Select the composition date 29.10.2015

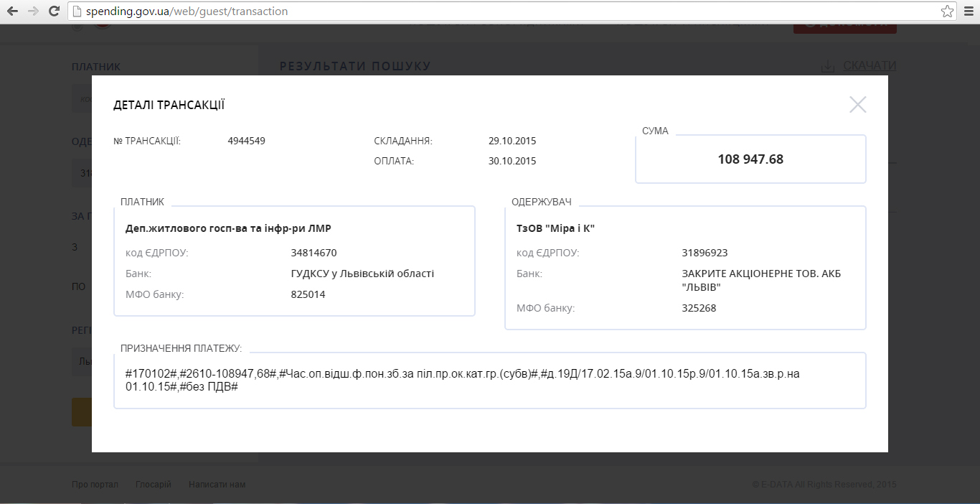[x=512, y=141]
